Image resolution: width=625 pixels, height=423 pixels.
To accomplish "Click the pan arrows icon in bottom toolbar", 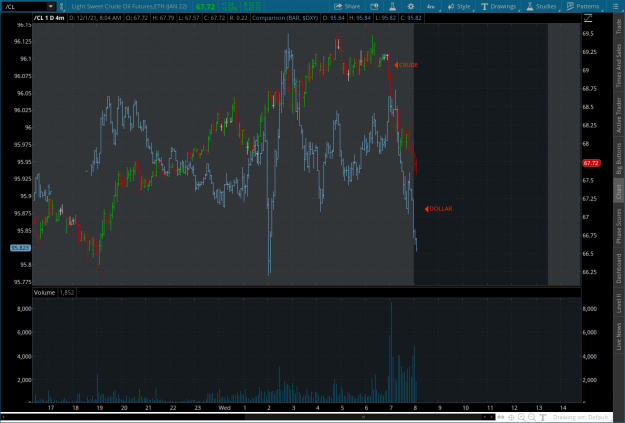I will pyautogui.click(x=501, y=417).
